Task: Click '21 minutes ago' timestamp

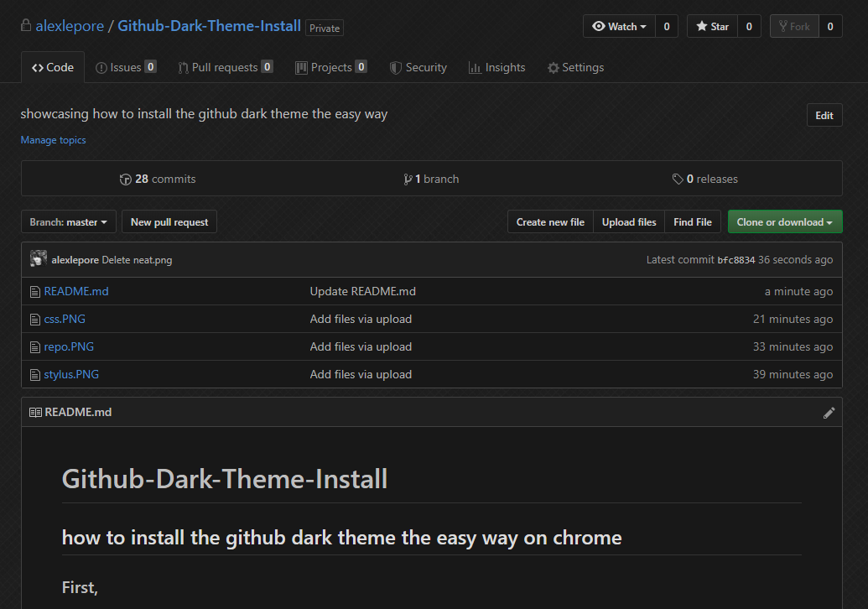Action: 793,320
